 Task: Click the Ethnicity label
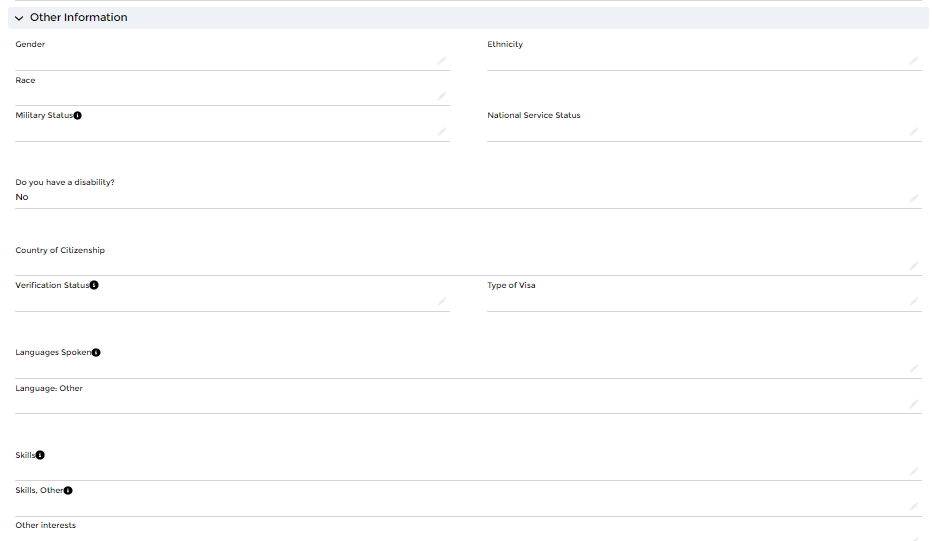coord(505,44)
